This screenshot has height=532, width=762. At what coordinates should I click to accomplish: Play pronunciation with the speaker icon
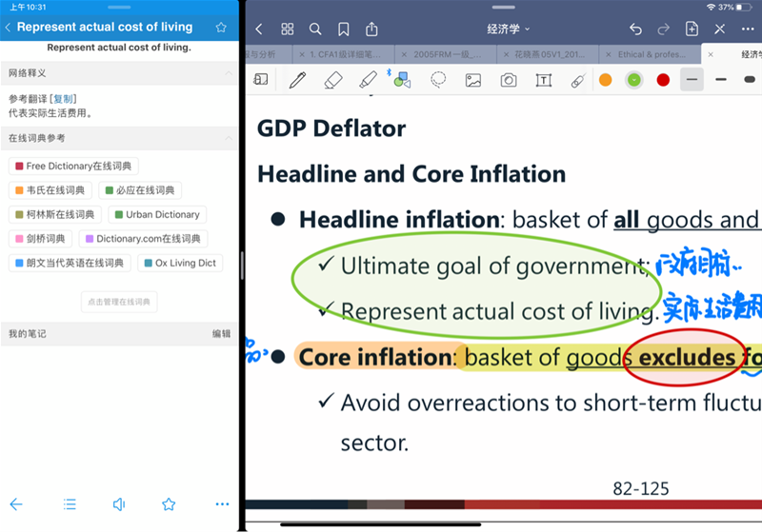119,503
